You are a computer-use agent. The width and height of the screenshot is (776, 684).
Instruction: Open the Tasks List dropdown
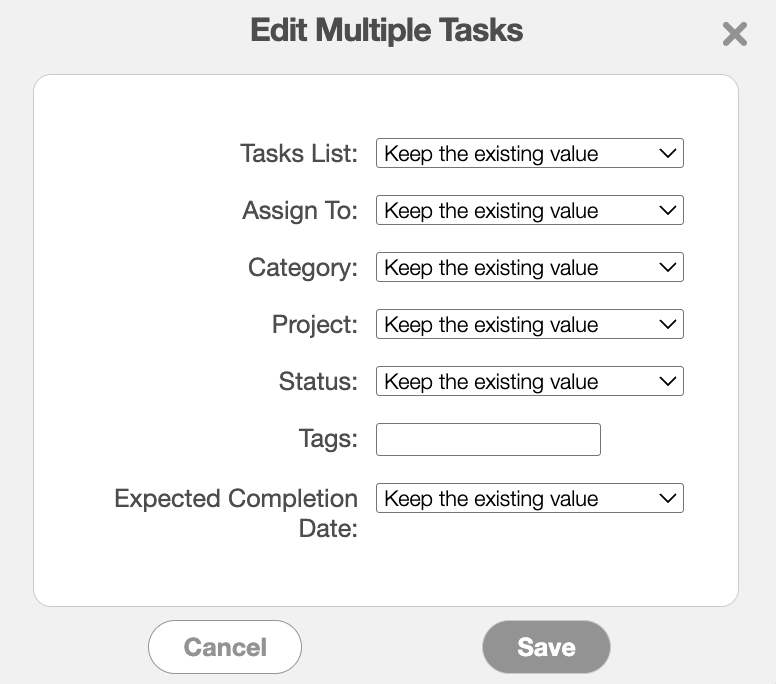click(530, 153)
